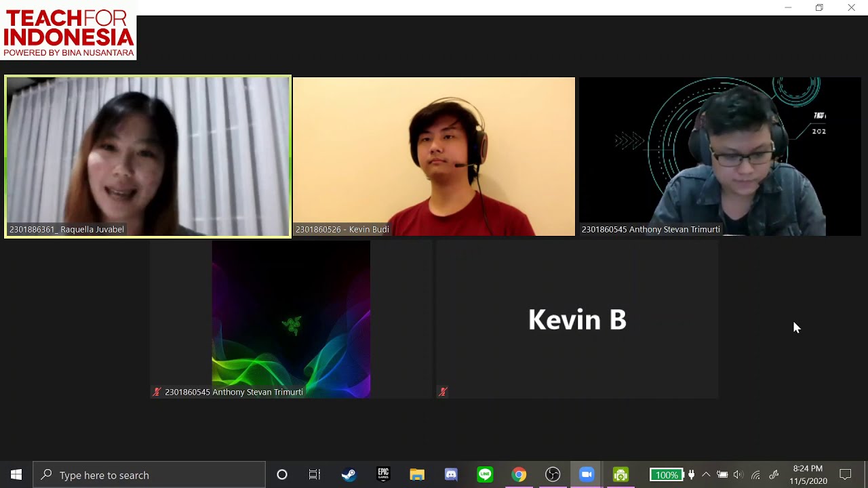868x488 pixels.
Task: Click the Kevin B name text
Action: 577,320
